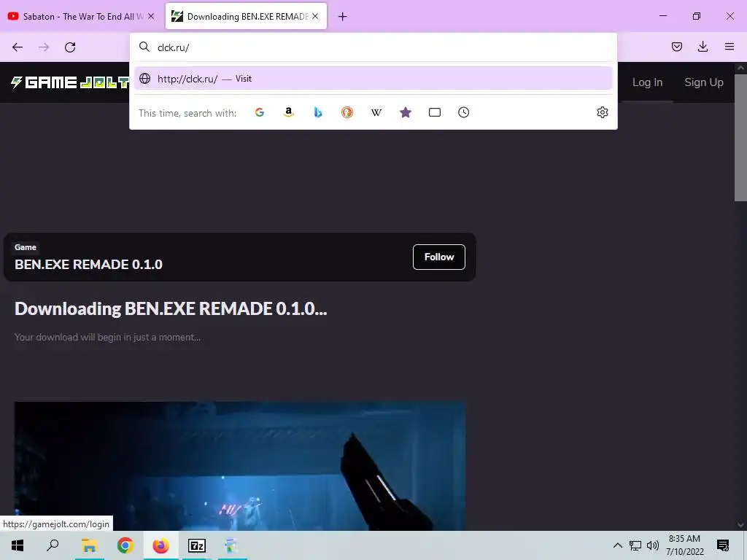747x560 pixels.
Task: Click the game preview video thumbnail
Action: (x=239, y=466)
